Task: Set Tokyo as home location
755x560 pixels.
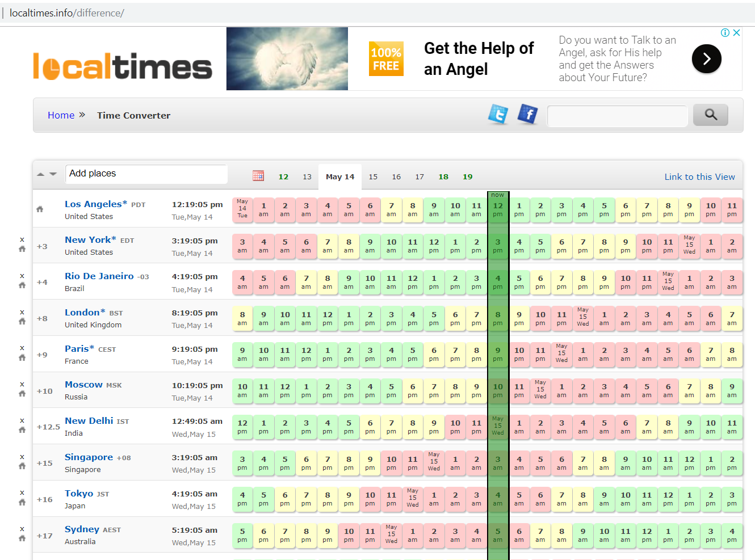Action: 22,503
